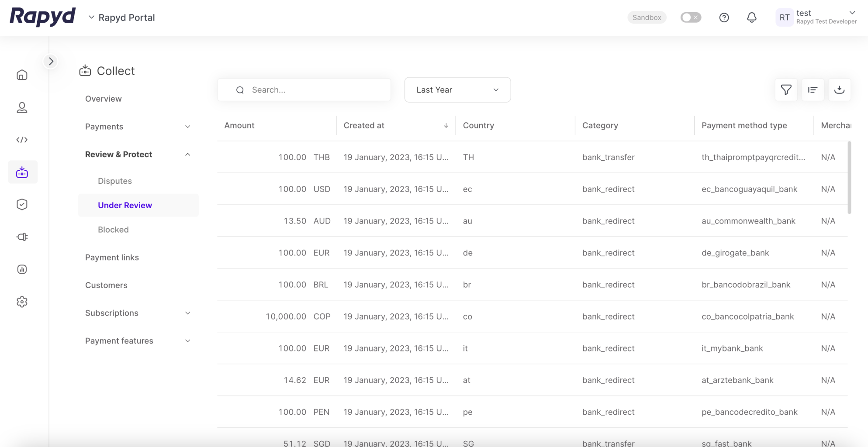Click the filter funnel icon
This screenshot has height=447, width=868.
pyautogui.click(x=786, y=90)
